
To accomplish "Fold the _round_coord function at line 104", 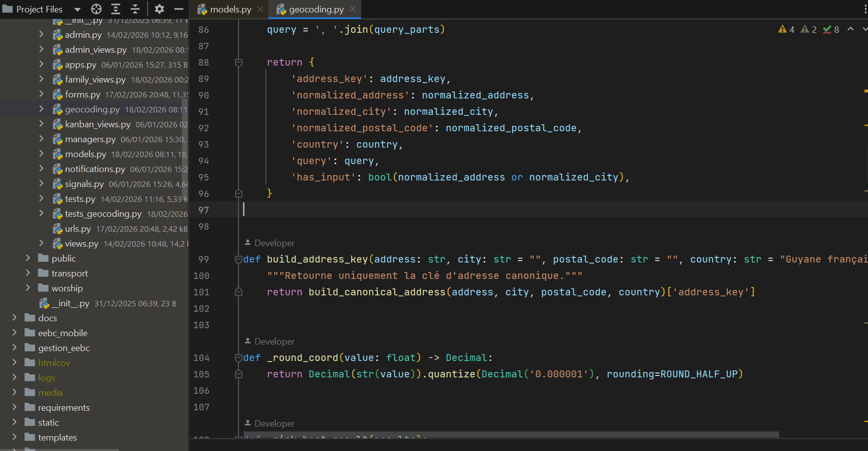I will (x=238, y=358).
